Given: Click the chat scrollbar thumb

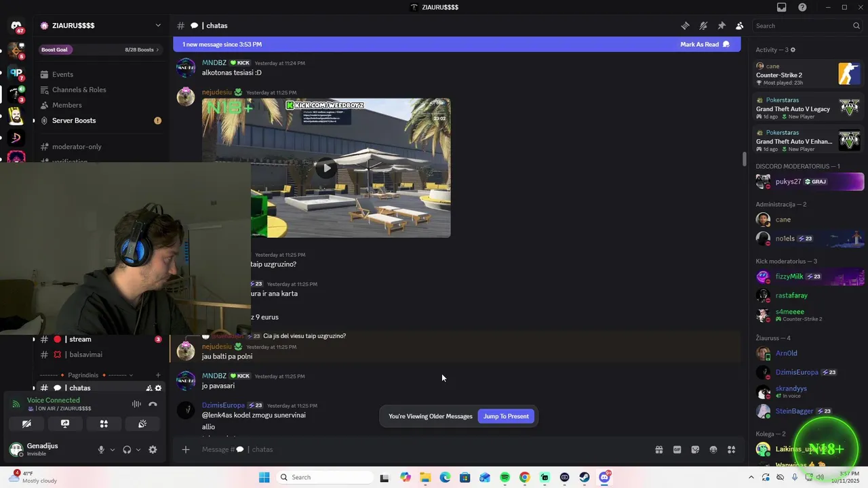Looking at the screenshot, I should 744,159.
